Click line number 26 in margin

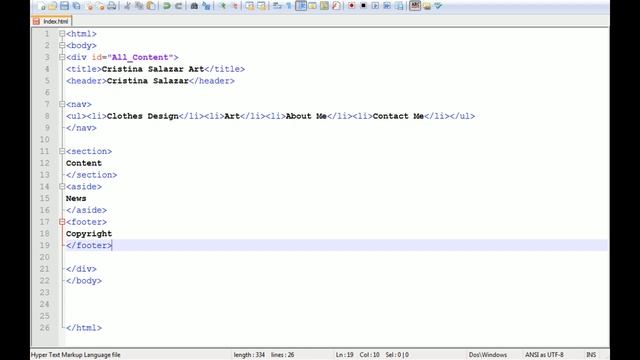click(x=44, y=328)
